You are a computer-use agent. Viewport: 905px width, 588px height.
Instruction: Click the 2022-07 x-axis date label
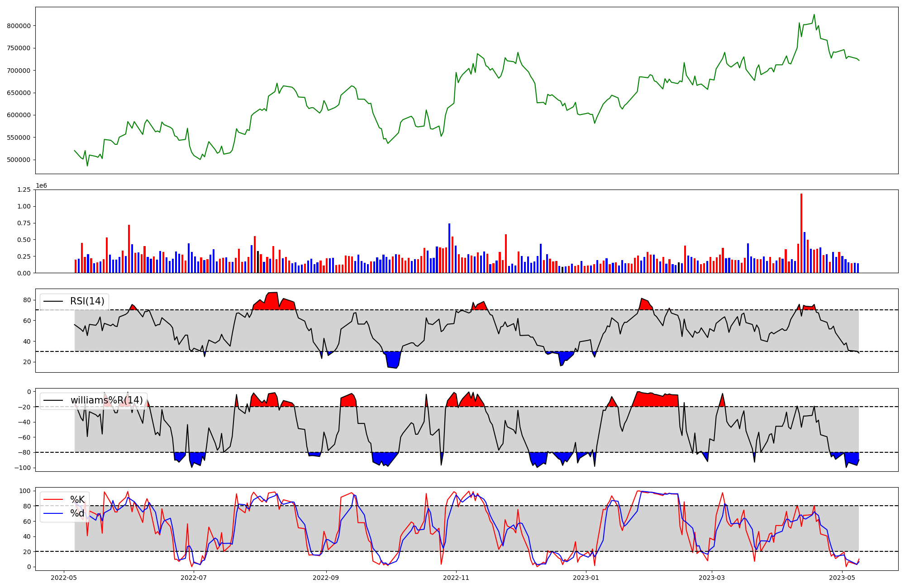pos(194,578)
